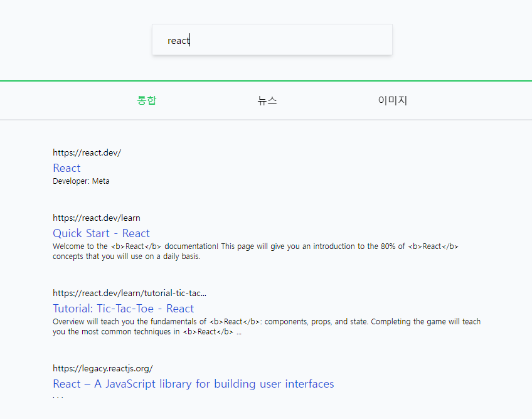Click the search input containing "react"

click(x=272, y=40)
